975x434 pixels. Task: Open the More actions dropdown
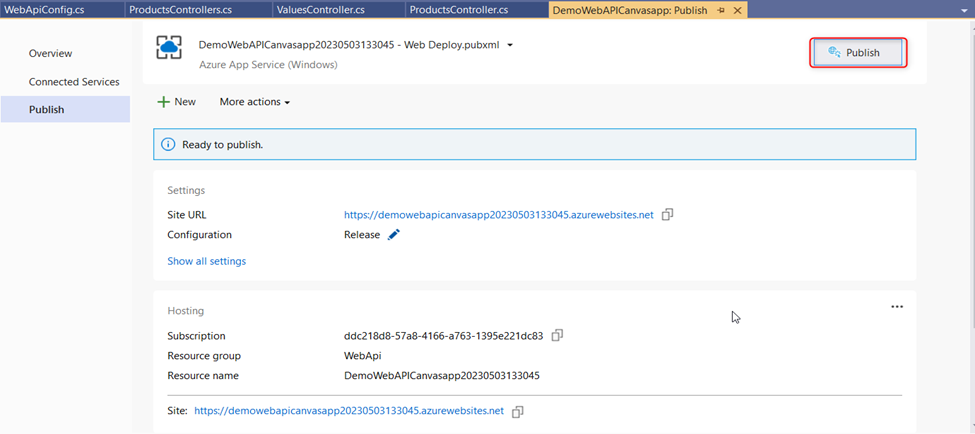[255, 102]
